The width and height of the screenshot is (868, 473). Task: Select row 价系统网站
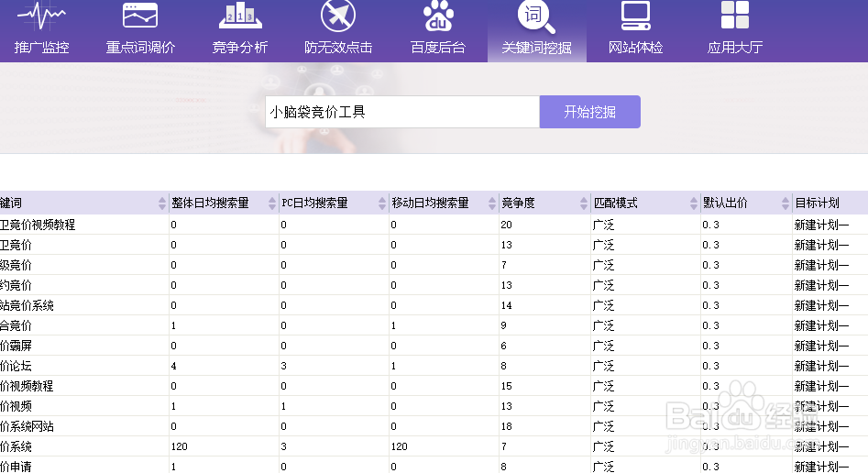(434, 426)
